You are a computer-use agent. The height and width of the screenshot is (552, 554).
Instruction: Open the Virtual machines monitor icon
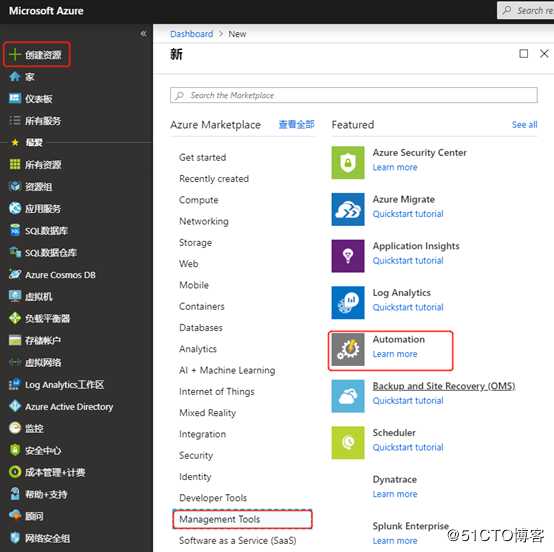pyautogui.click(x=15, y=296)
